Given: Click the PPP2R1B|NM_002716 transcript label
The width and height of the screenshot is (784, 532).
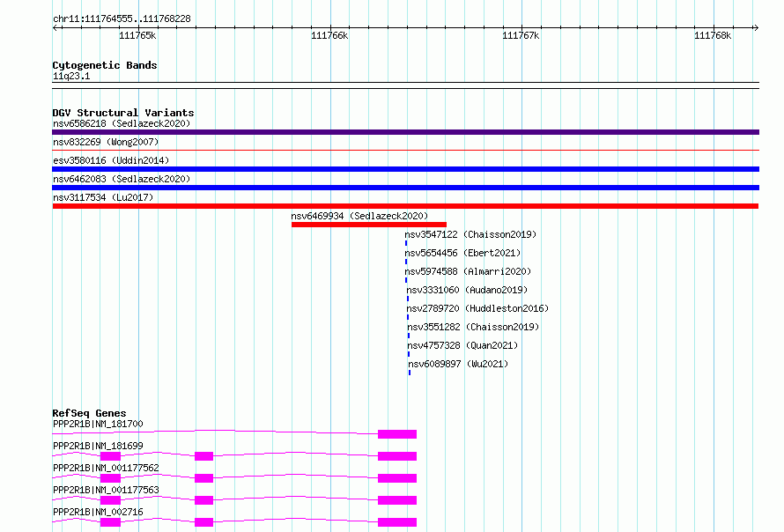Looking at the screenshot, I should 98,512.
